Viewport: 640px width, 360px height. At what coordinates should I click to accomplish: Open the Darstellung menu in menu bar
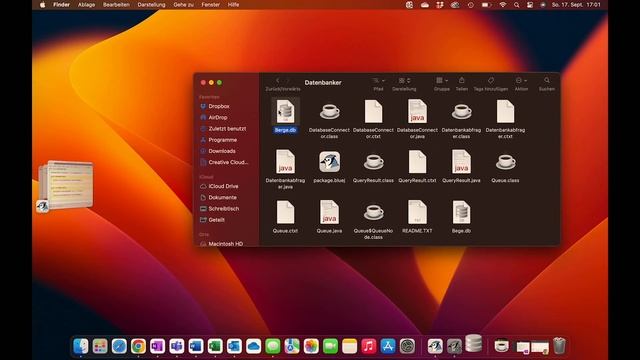coord(151,5)
